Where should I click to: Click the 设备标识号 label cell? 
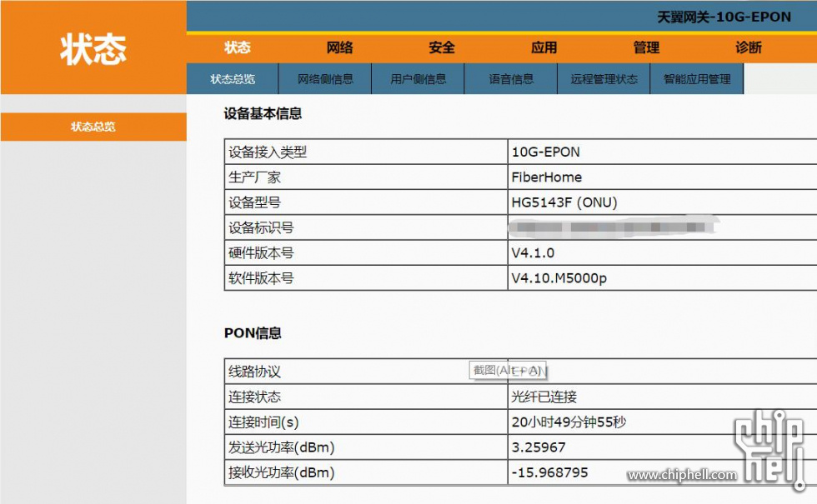click(366, 227)
